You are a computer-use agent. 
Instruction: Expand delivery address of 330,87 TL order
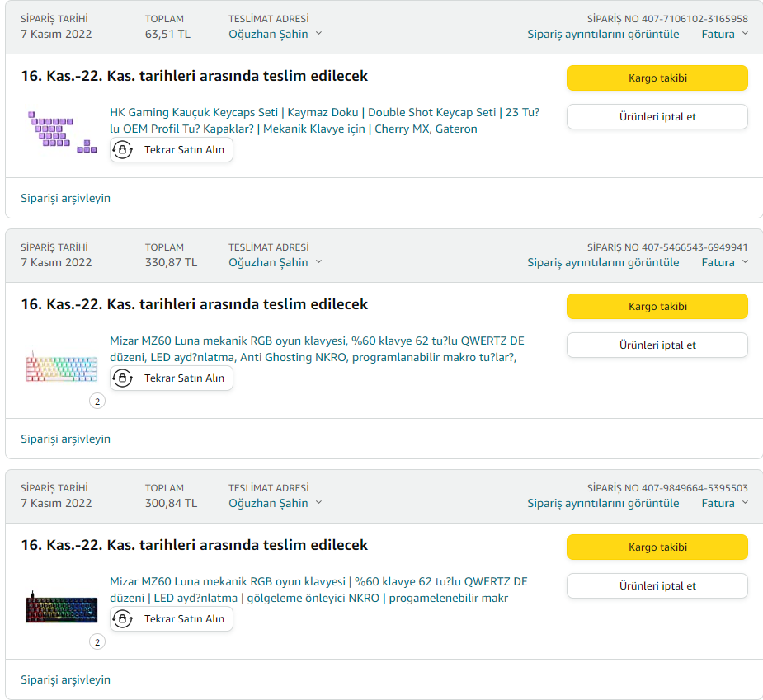pyautogui.click(x=276, y=262)
